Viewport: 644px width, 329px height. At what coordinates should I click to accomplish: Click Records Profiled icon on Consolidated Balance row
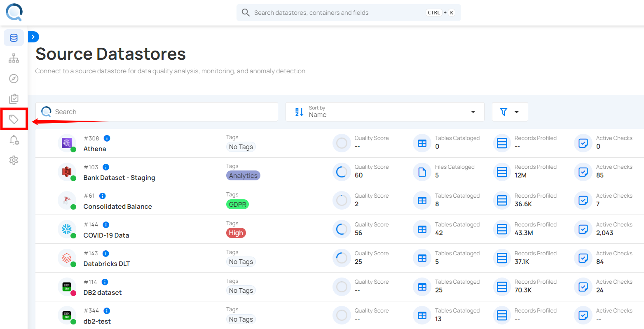502,201
